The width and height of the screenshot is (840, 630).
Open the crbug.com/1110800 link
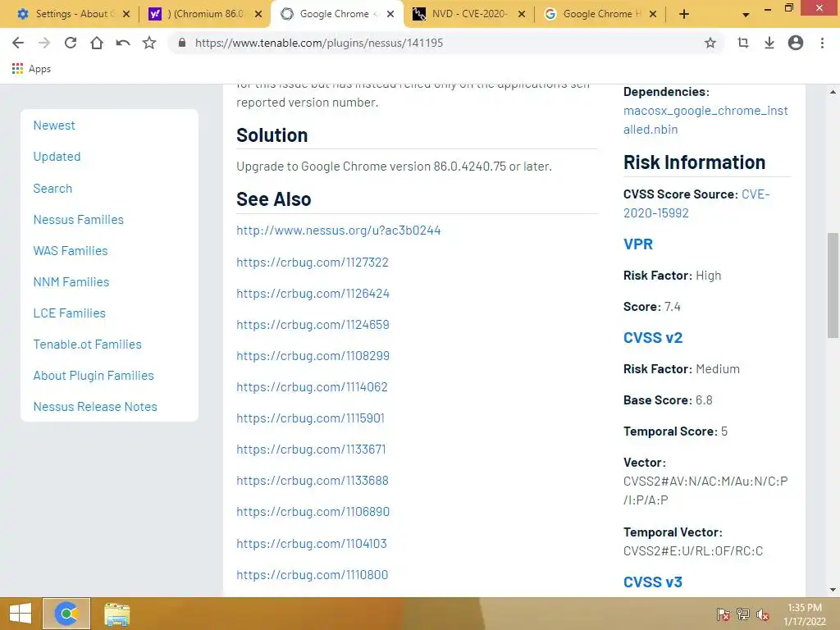click(x=312, y=575)
